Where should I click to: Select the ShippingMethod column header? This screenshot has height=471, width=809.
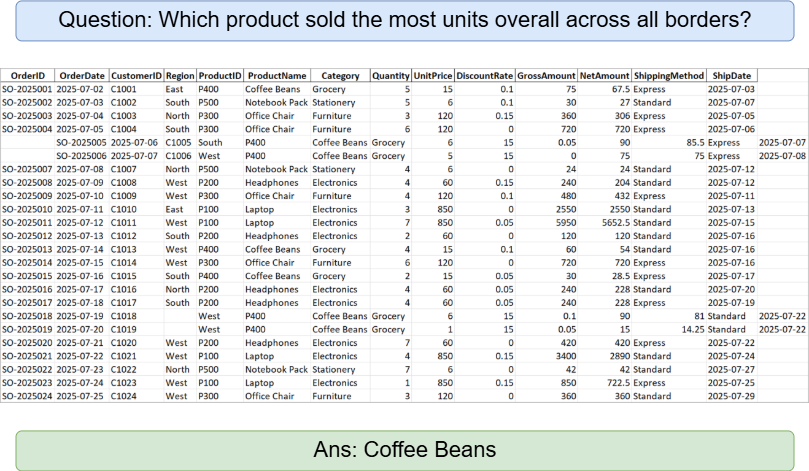[668, 76]
